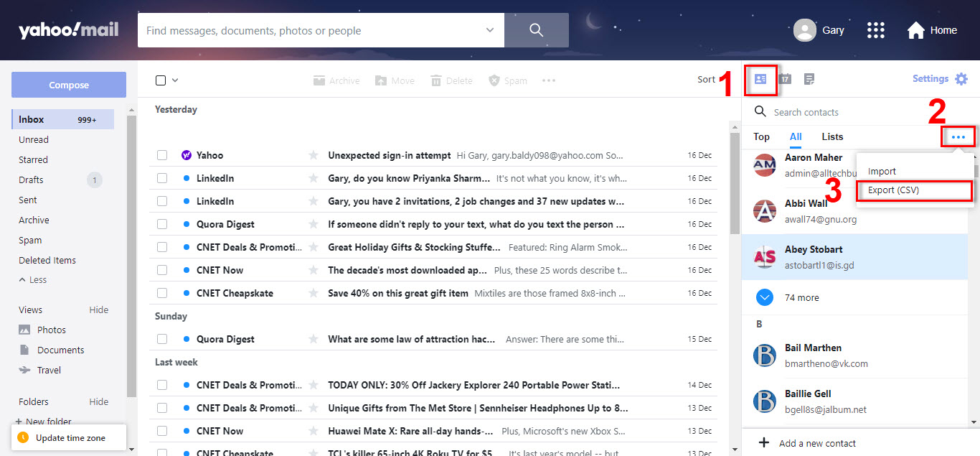
Task: Click the Travel airplane icon
Action: [24, 370]
